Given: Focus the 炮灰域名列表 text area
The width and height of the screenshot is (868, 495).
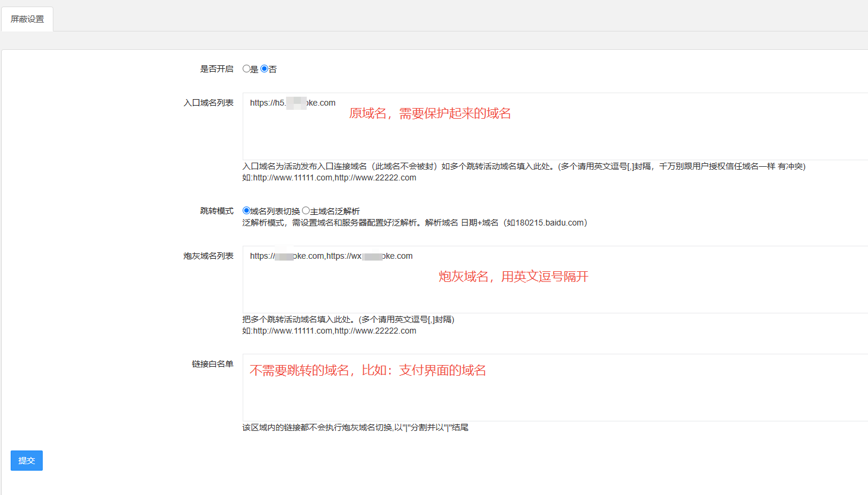Looking at the screenshot, I should 555,280.
